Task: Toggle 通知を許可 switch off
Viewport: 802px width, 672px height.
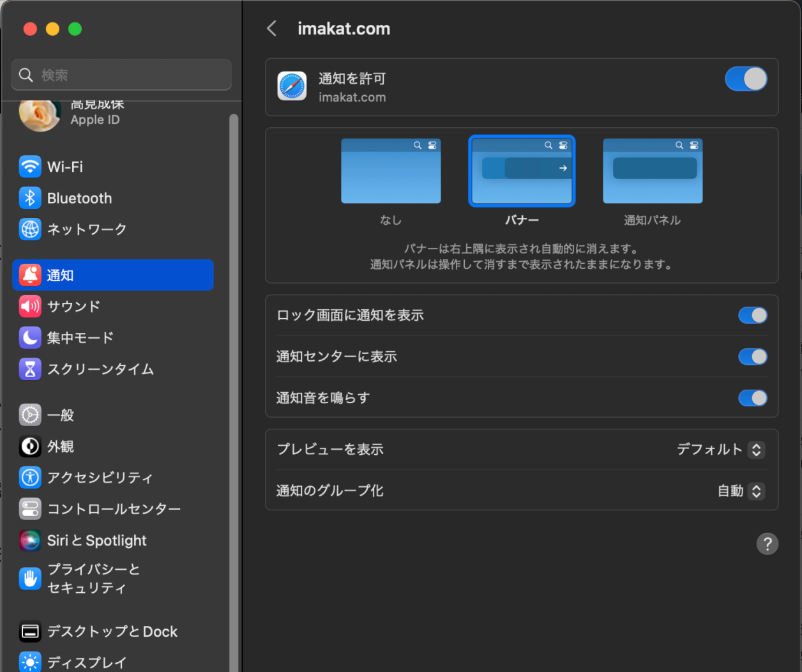Action: (x=746, y=79)
